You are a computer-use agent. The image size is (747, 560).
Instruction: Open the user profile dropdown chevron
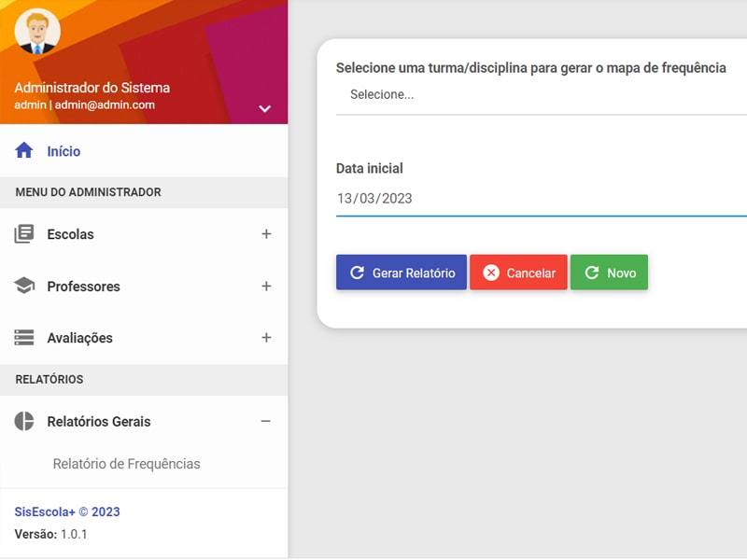[x=265, y=108]
